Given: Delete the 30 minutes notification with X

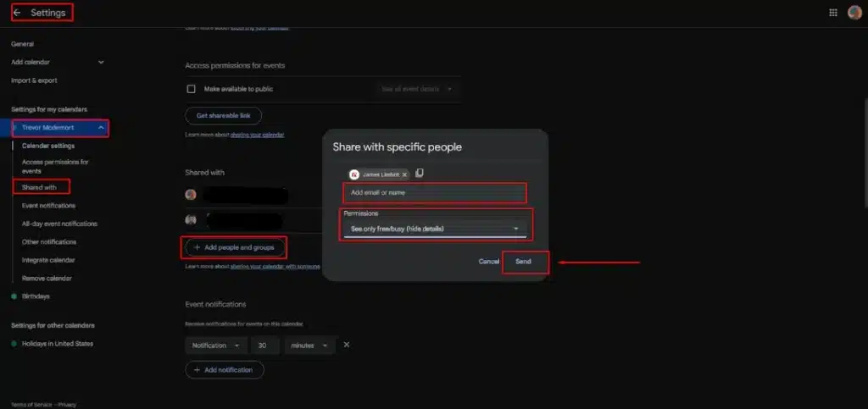Looking at the screenshot, I should [346, 345].
